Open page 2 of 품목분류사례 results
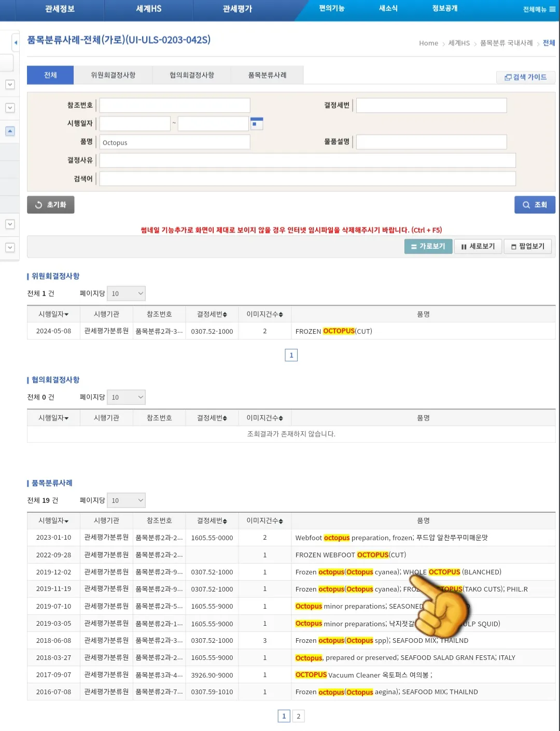Image resolution: width=560 pixels, height=731 pixels. (299, 716)
